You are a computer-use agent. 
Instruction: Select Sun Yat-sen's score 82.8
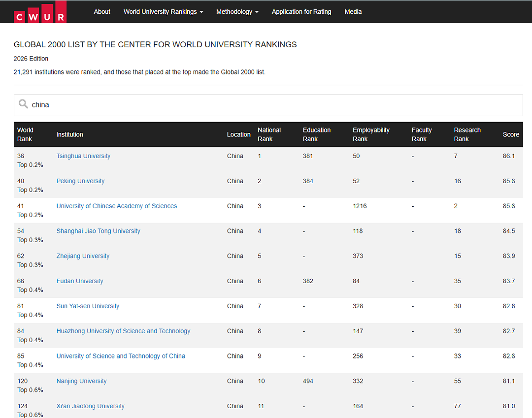[509, 306]
